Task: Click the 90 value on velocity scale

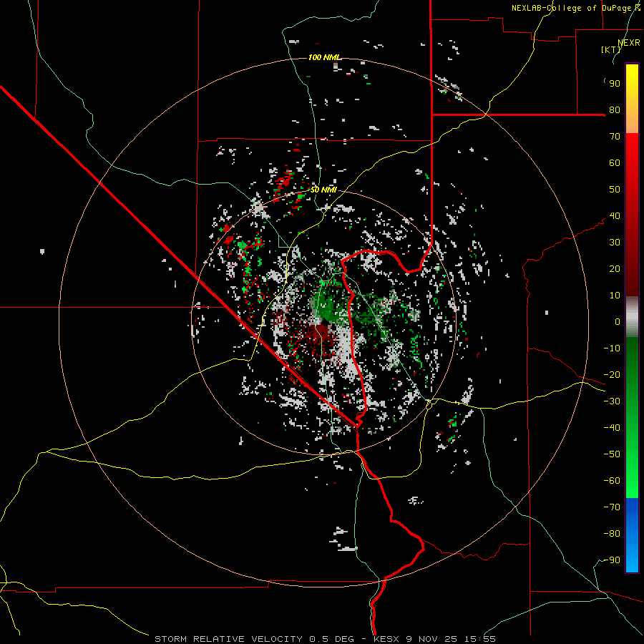Action: tap(615, 84)
